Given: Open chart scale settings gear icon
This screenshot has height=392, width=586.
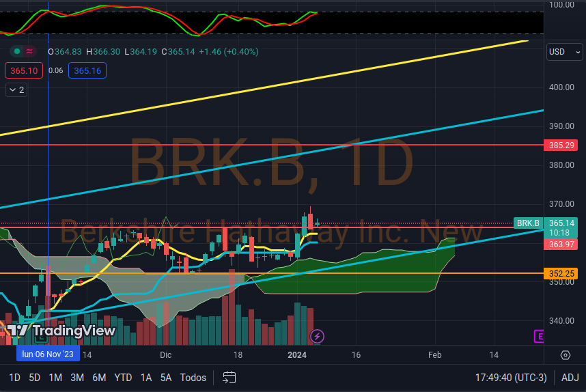Looking at the screenshot, I should [566, 355].
